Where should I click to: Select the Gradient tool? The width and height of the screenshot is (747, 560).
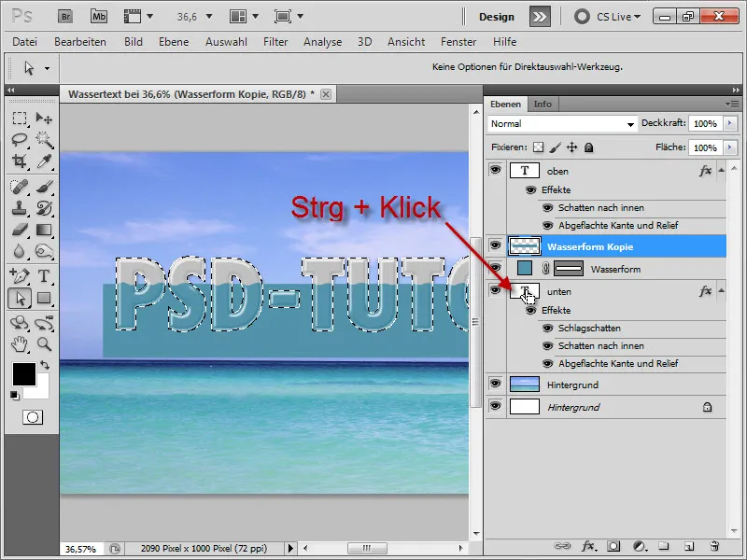point(44,230)
